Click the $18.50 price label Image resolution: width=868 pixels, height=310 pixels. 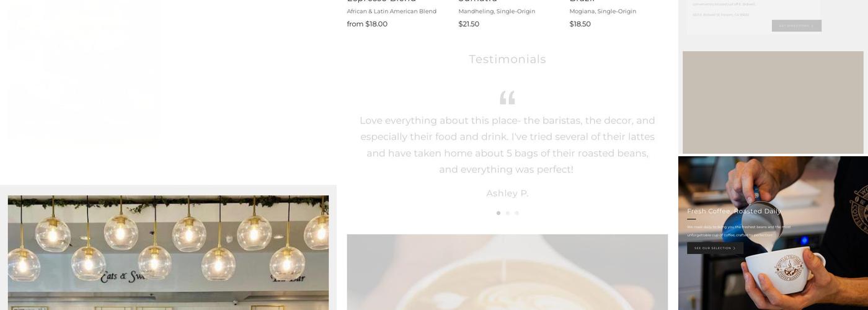tap(580, 24)
